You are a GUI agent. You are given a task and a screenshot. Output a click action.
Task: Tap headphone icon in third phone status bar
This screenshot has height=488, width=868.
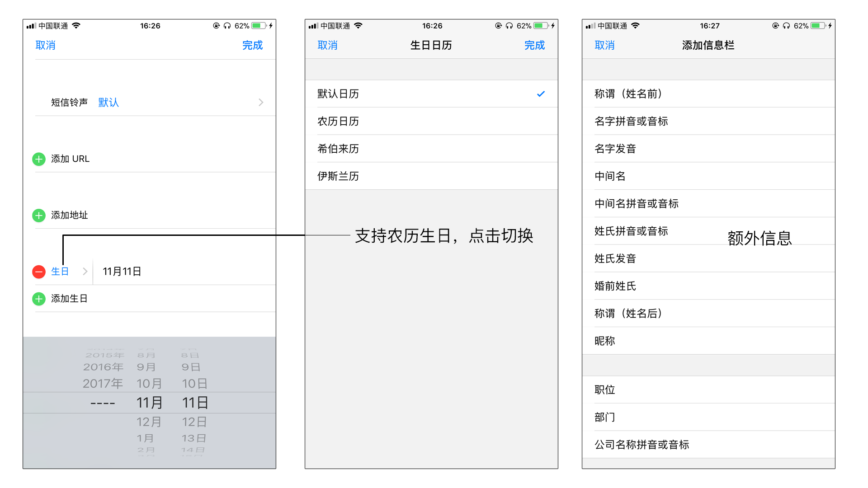pos(786,26)
